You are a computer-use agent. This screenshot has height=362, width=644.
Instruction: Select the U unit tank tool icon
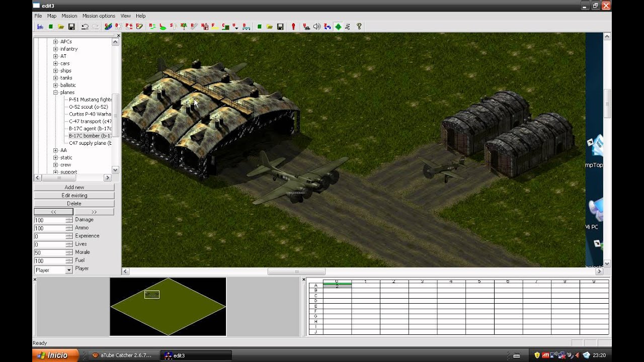coord(306,26)
